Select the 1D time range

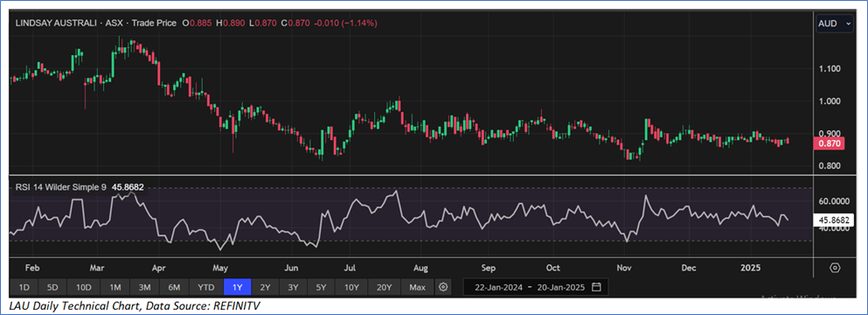(x=24, y=287)
